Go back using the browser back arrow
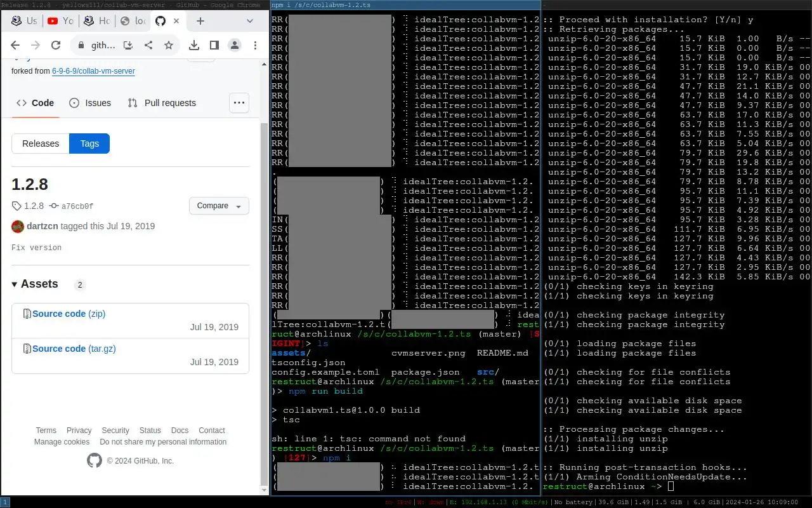Screen dimensions: 812x508 pyautogui.click(x=15, y=45)
